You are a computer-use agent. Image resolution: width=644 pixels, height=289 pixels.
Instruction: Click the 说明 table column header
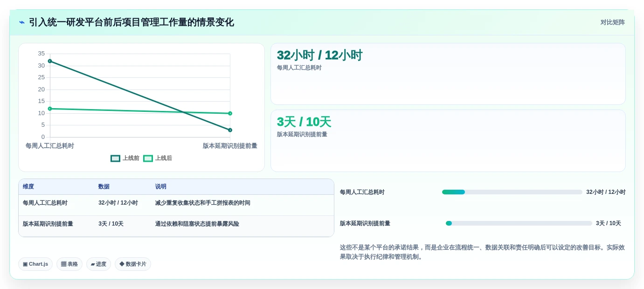(x=161, y=187)
